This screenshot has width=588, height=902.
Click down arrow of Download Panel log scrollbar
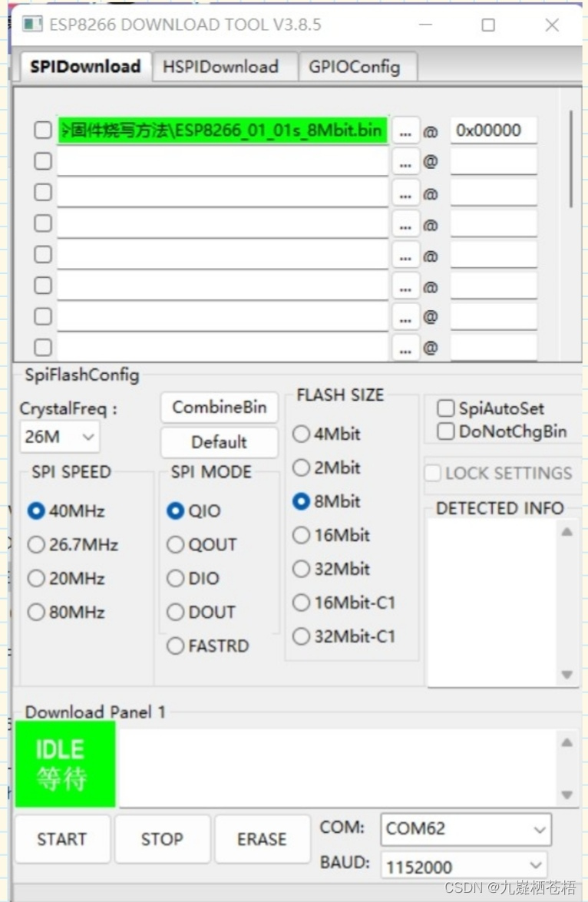(x=567, y=795)
